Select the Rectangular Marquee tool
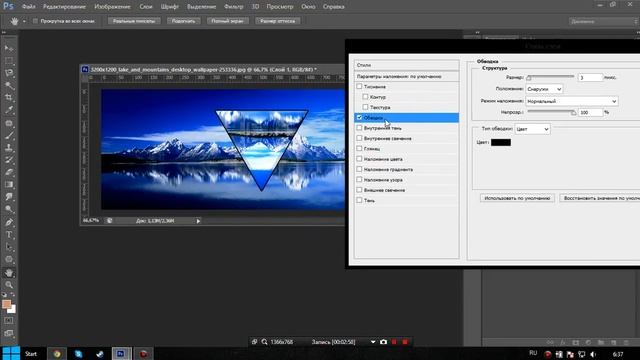Viewport: 640px width, 360px height. [x=9, y=61]
